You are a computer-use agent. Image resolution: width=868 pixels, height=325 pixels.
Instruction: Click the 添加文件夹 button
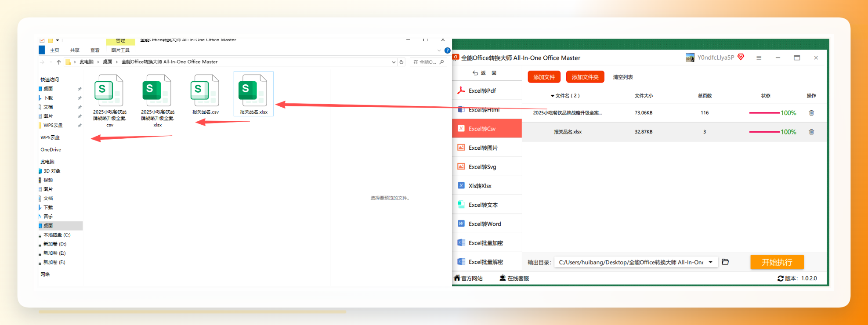point(585,77)
